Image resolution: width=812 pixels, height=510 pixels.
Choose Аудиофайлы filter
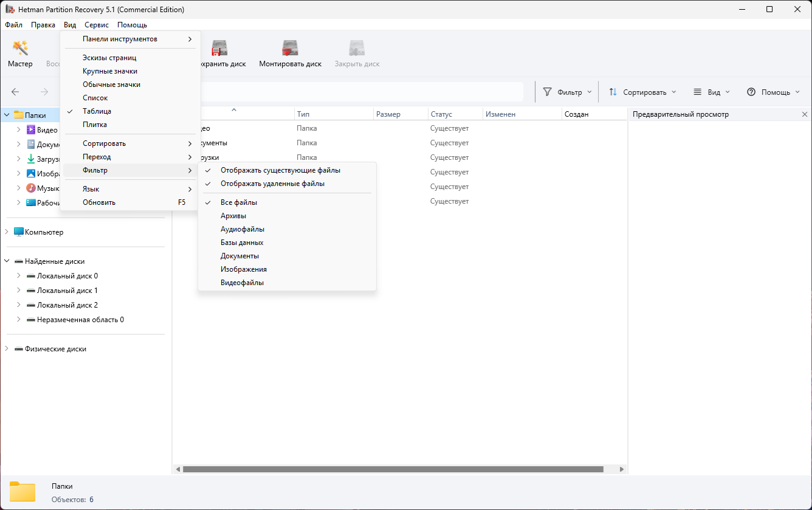287,229
